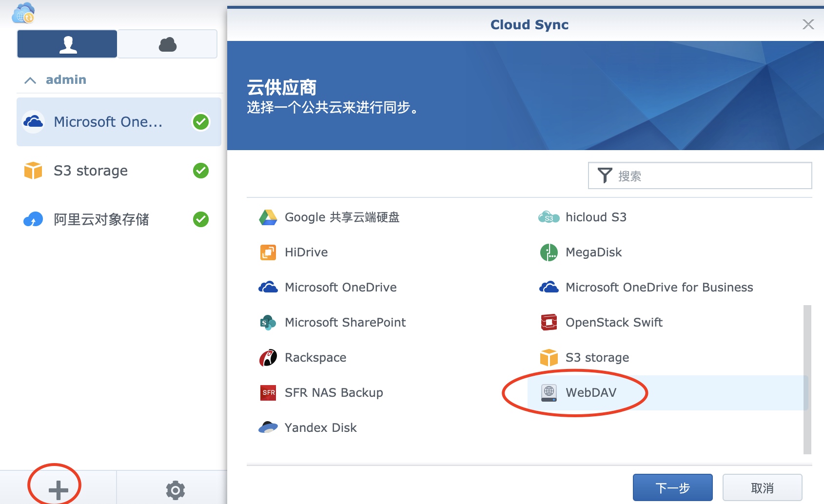The width and height of the screenshot is (824, 504).
Task: Click the Yandex Disk saucer icon
Action: [x=268, y=428]
